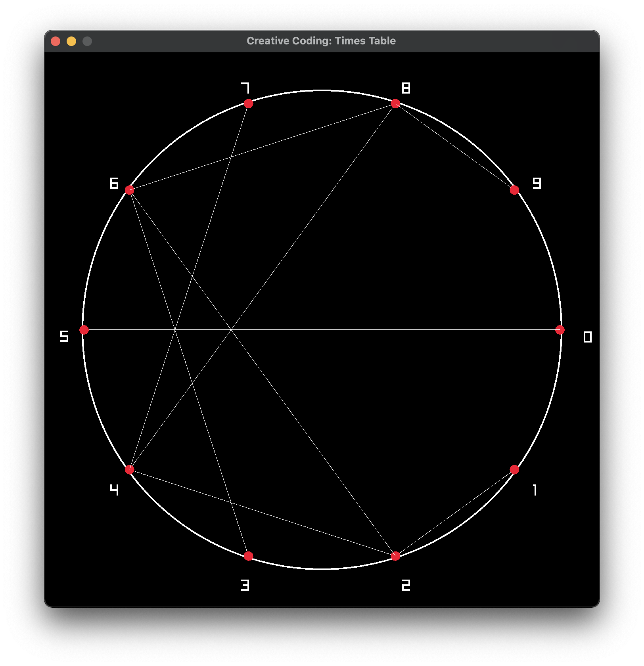644x666 pixels.
Task: Click the number label 7
Action: pyautogui.click(x=245, y=88)
